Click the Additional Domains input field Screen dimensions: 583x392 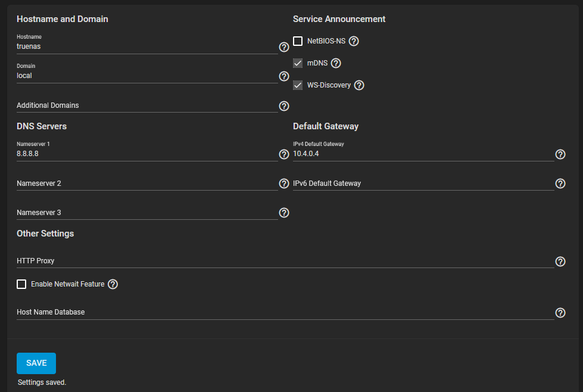(x=146, y=105)
